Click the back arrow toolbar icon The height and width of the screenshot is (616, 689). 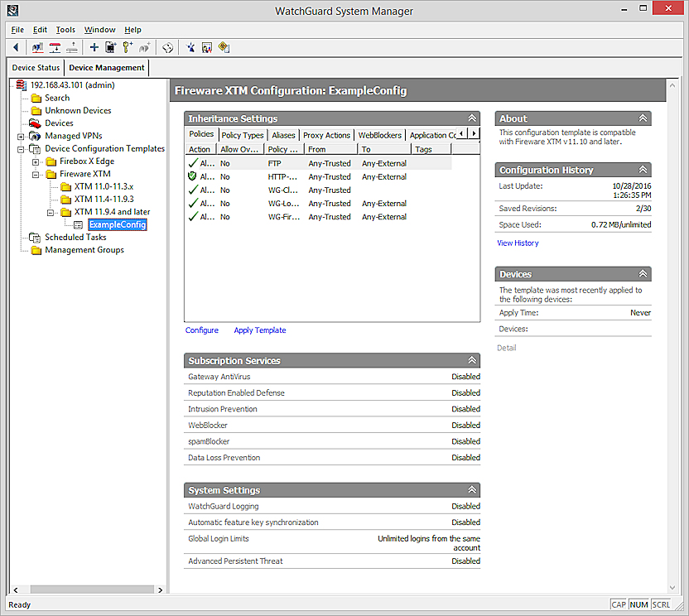tap(16, 48)
